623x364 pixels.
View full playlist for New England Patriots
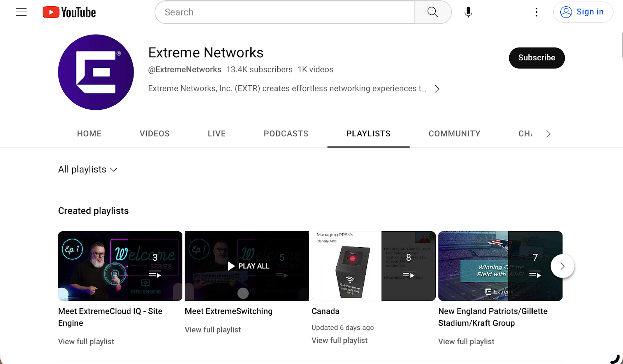(x=466, y=341)
